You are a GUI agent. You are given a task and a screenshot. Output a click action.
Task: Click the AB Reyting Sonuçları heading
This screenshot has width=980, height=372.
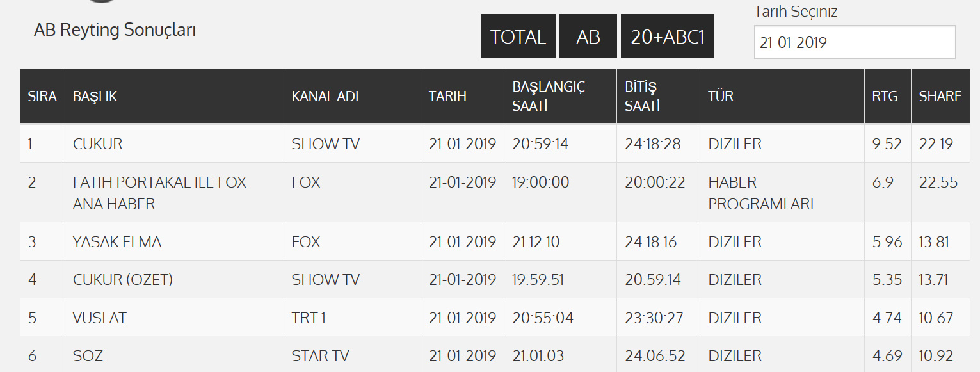coord(115,30)
